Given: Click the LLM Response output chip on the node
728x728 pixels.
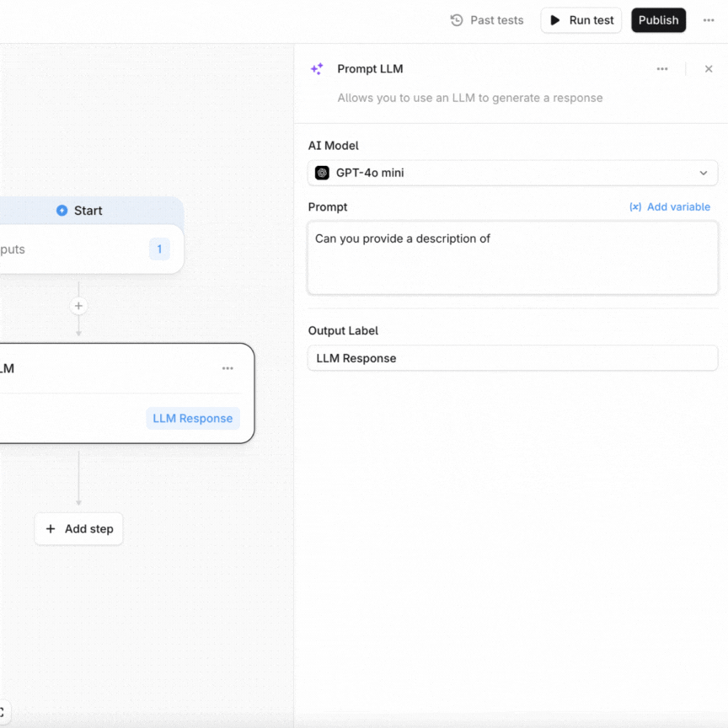Looking at the screenshot, I should [193, 418].
